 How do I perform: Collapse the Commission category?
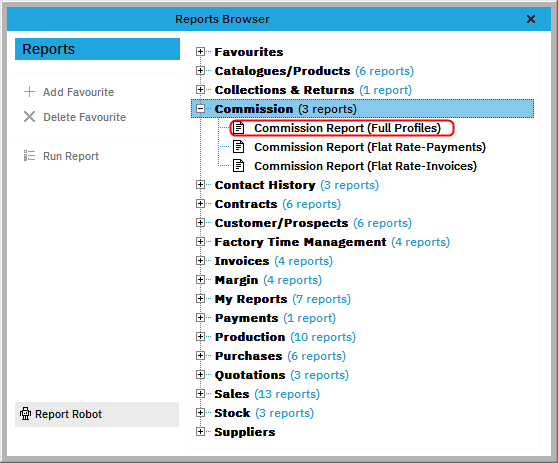201,109
